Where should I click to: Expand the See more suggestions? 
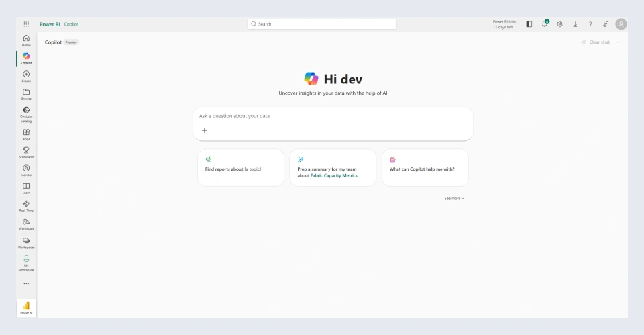454,198
